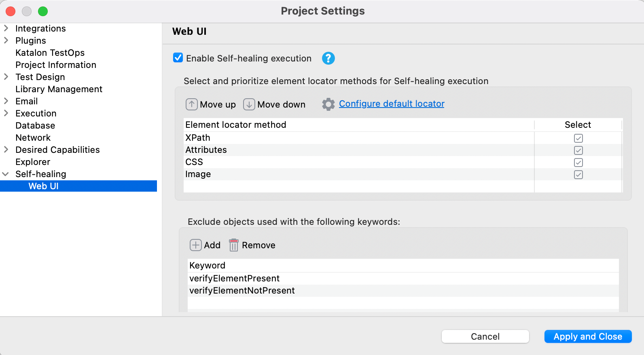Click the Move up arrow icon
The height and width of the screenshot is (355, 644).
coord(192,104)
